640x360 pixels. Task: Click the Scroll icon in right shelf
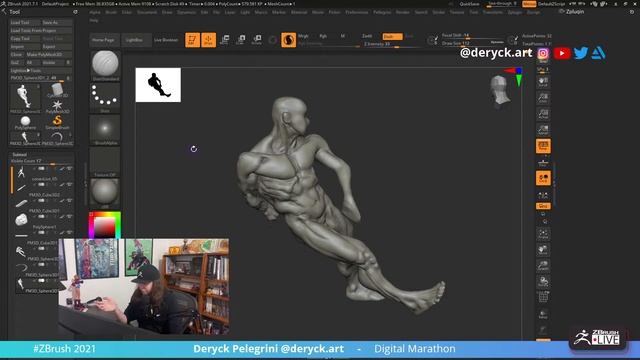pyautogui.click(x=543, y=82)
